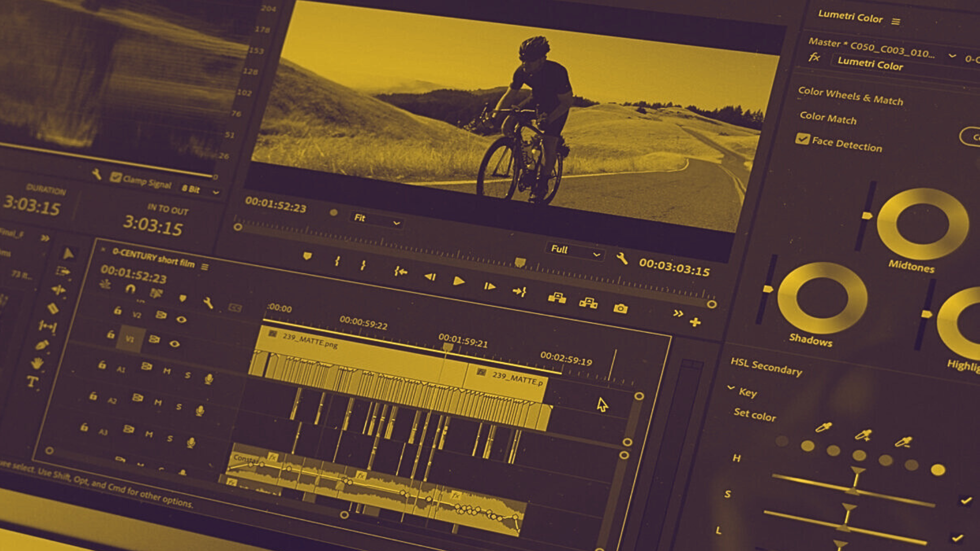This screenshot has height=551, width=980.
Task: Click the Lift button
Action: (557, 297)
